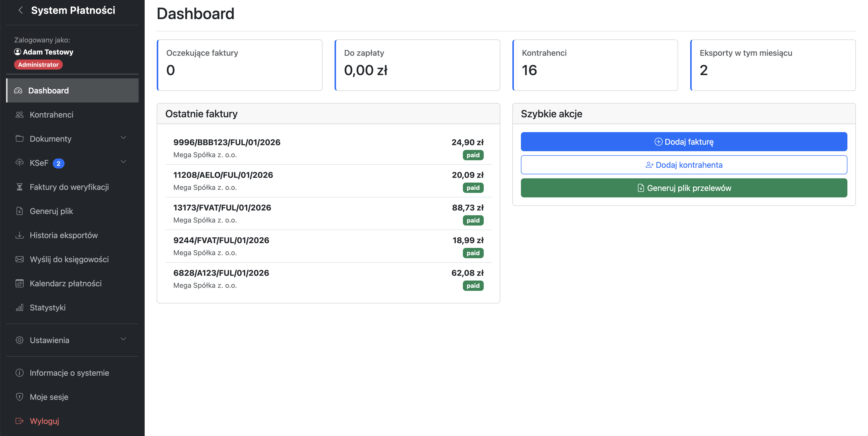Image resolution: width=868 pixels, height=436 pixels.
Task: Click the red Administrator role badge
Action: click(x=38, y=64)
